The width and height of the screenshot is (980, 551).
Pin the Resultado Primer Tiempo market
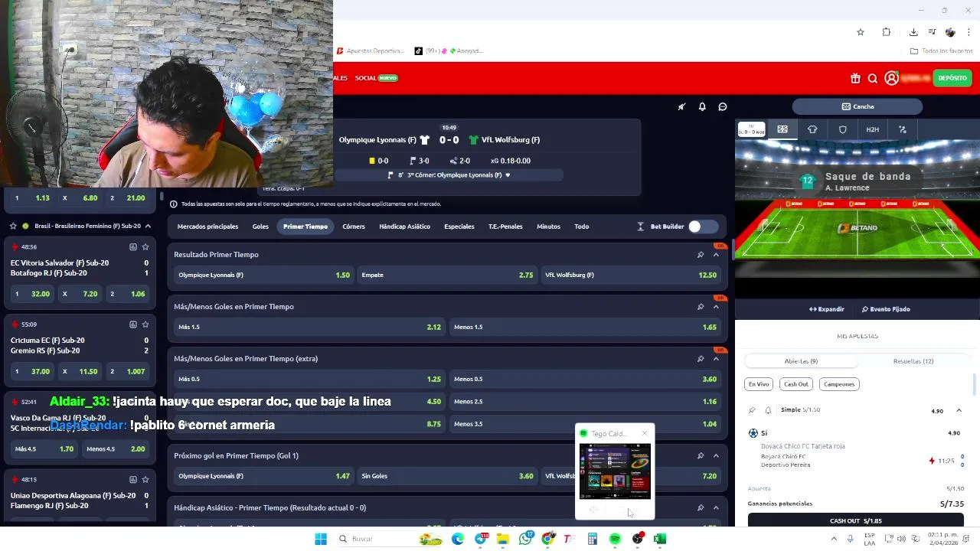701,255
